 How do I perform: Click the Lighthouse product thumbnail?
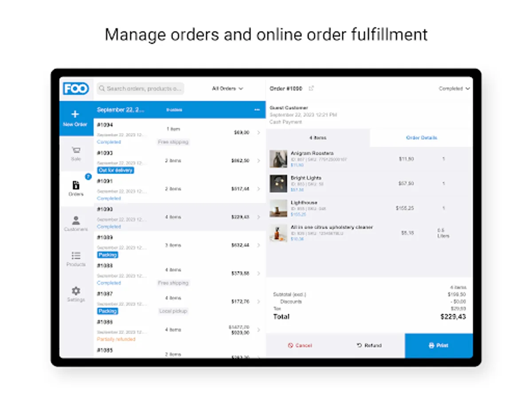[278, 208]
